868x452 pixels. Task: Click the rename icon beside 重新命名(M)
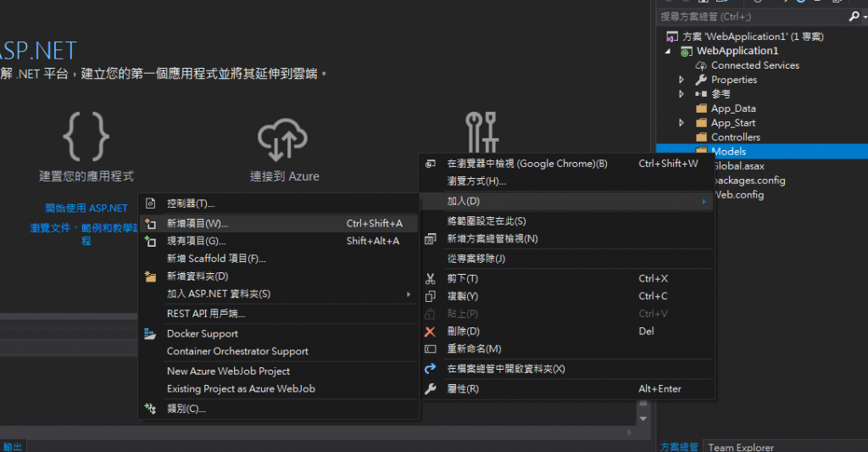(430, 349)
